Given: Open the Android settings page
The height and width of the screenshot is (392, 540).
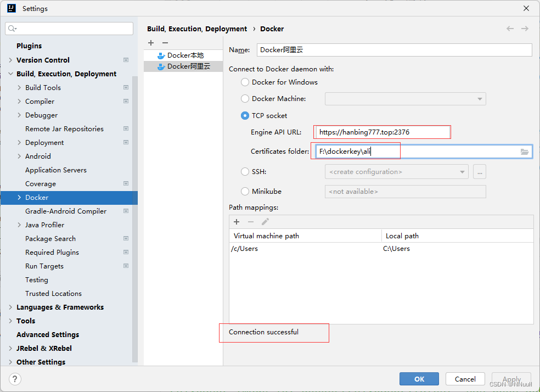Looking at the screenshot, I should tap(38, 156).
